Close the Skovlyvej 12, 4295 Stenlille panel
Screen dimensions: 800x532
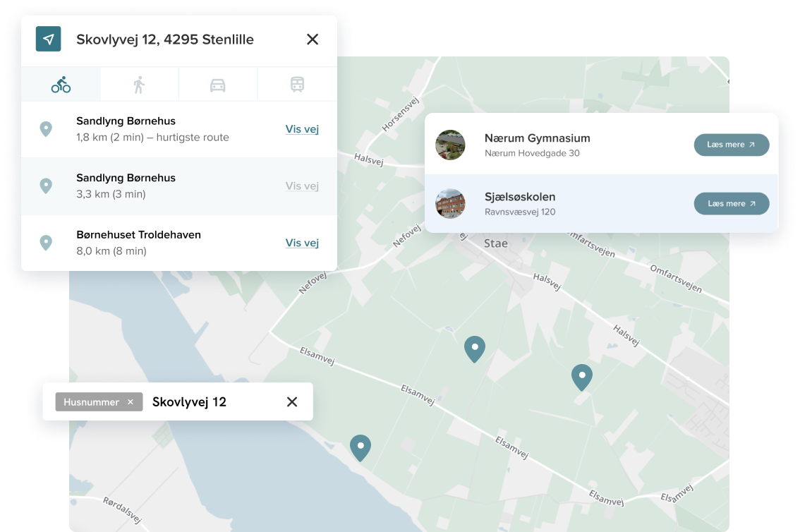pyautogui.click(x=313, y=40)
